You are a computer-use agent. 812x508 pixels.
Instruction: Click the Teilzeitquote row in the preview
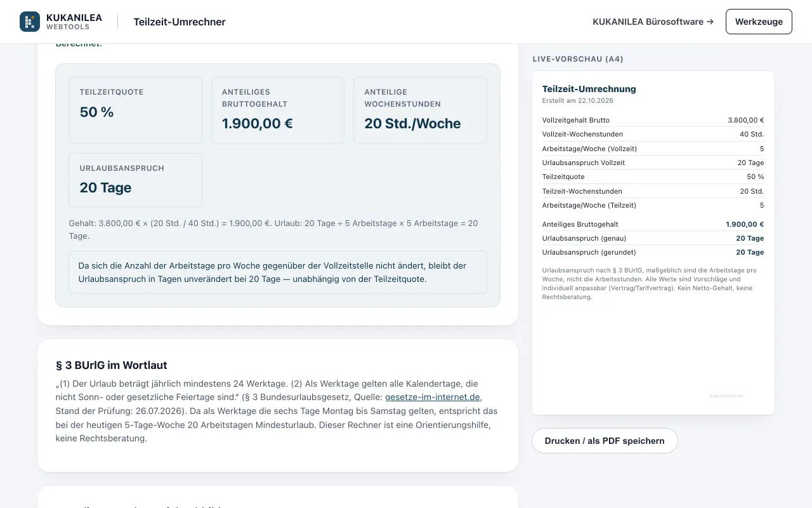[x=653, y=177]
